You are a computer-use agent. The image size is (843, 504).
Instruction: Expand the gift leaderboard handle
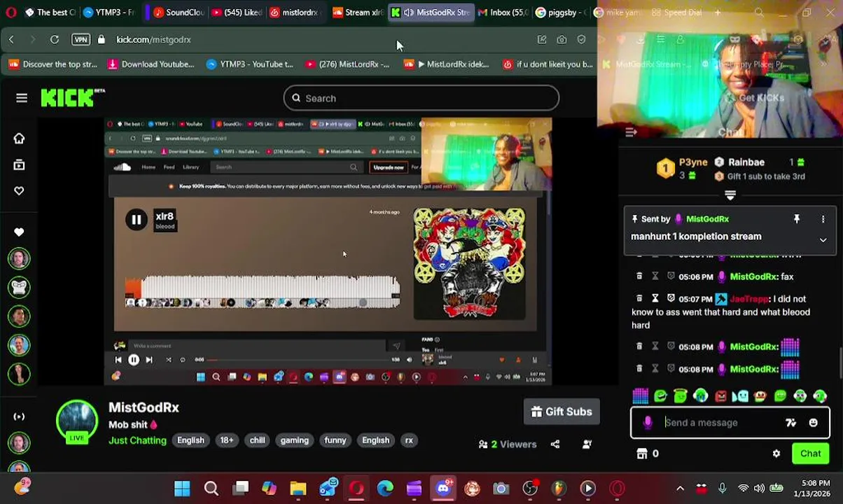coord(730,195)
